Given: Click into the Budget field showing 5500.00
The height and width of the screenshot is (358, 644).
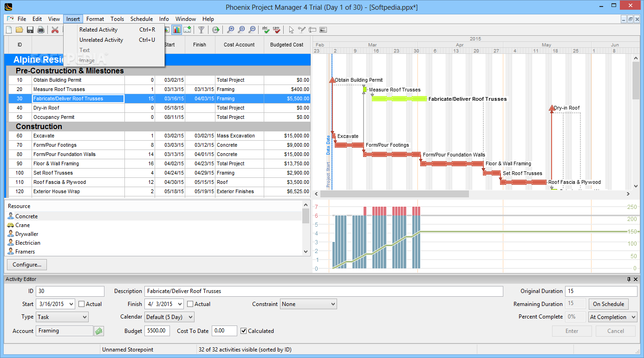Looking at the screenshot, I should click(157, 331).
